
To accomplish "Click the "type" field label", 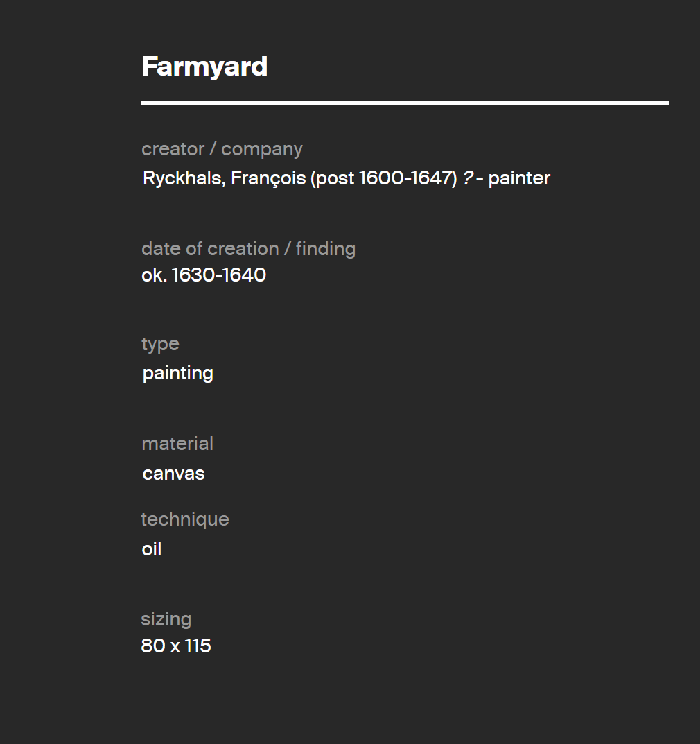I will (160, 345).
